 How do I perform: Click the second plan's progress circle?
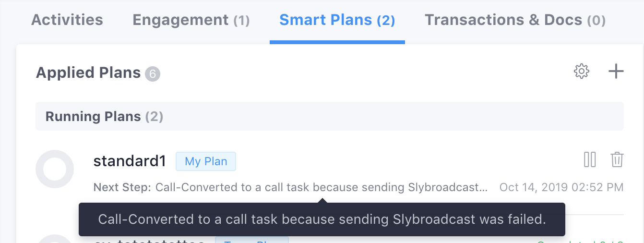pos(55,239)
